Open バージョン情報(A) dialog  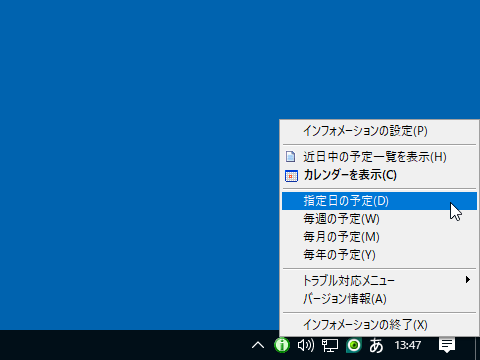[x=379, y=299]
